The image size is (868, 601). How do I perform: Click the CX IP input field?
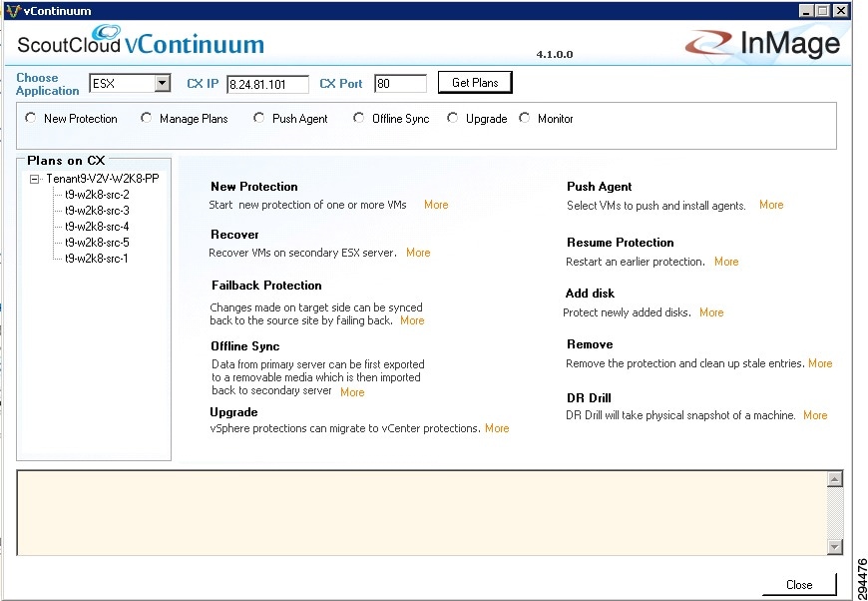[268, 84]
